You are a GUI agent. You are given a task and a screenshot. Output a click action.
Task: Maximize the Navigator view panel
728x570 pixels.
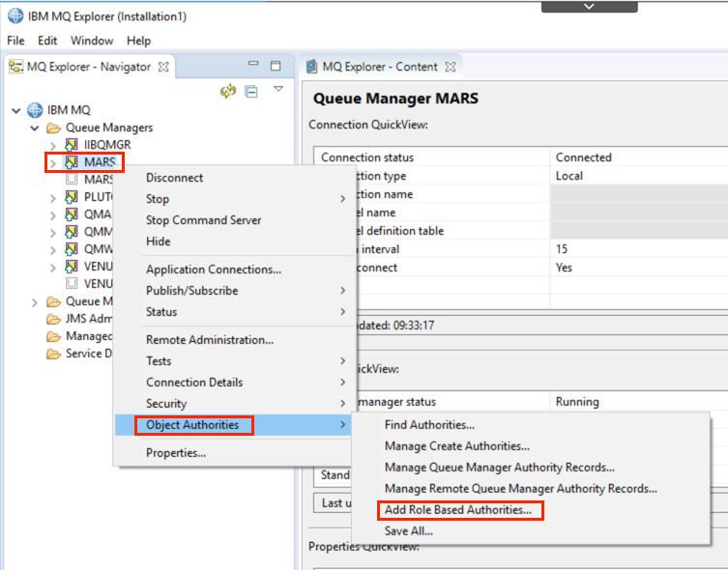point(276,66)
